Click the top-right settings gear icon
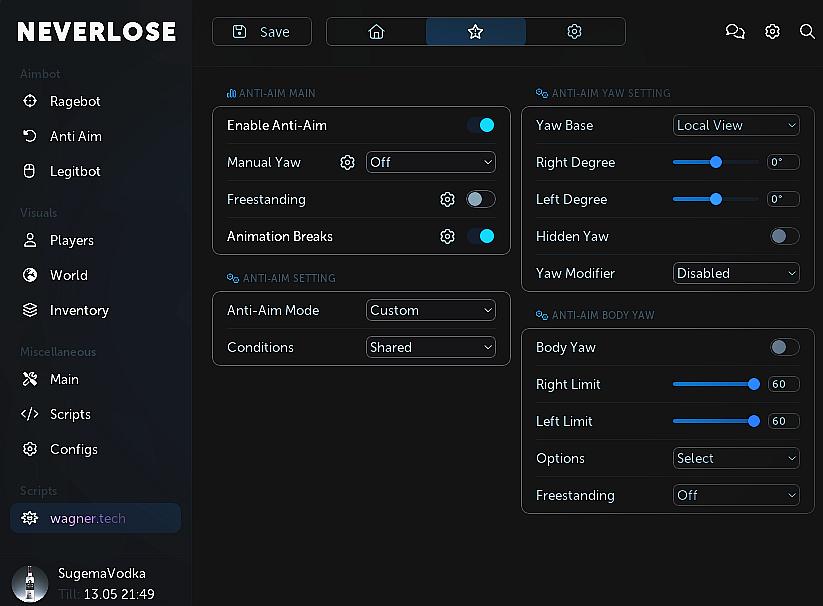The image size is (823, 606). tap(772, 32)
